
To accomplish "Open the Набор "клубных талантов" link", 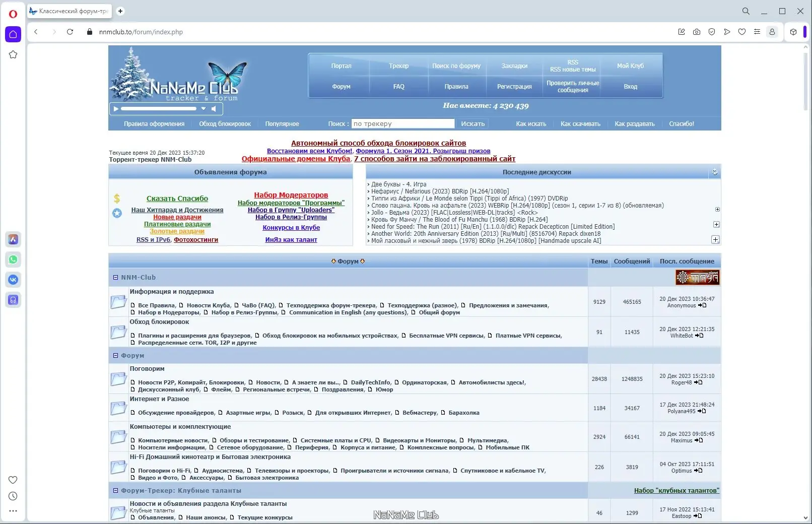I will (x=676, y=491).
